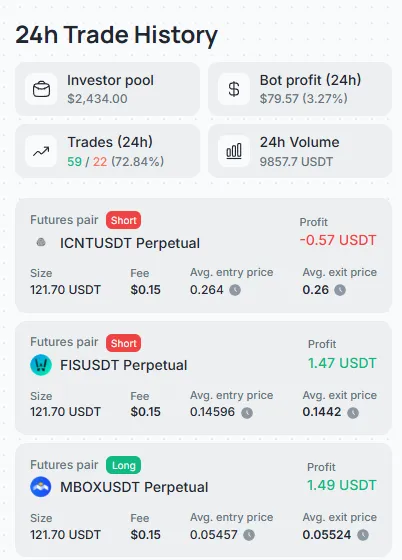Click clock icon next to FIS entry price 0.14596
The height and width of the screenshot is (560, 402).
[247, 413]
